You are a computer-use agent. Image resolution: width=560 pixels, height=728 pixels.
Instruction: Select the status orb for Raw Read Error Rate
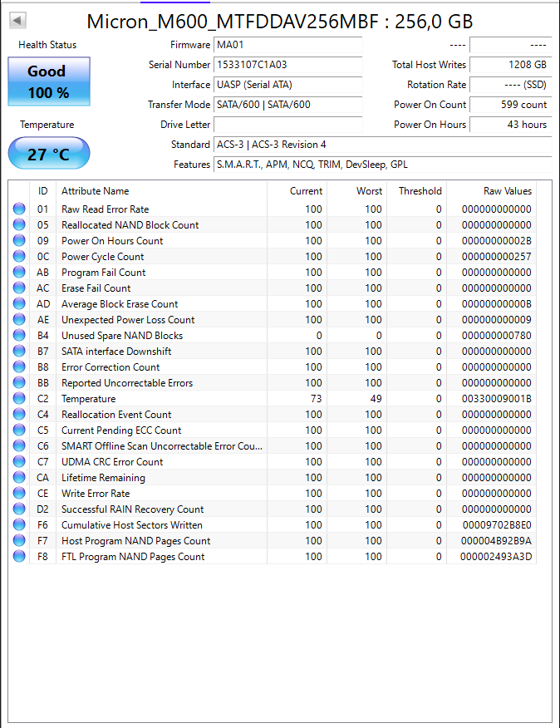pos(19,209)
